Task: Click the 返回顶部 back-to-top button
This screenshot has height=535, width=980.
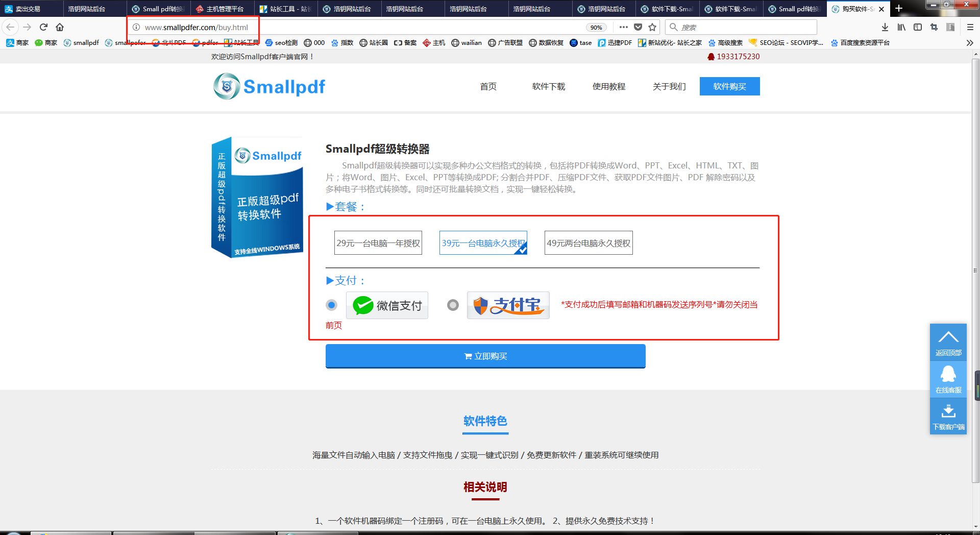Action: (x=948, y=343)
